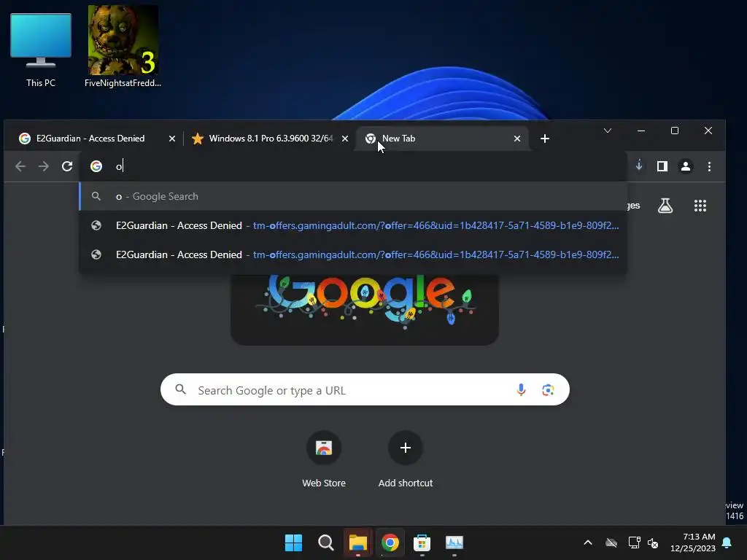Open Microsoft Store from the taskbar
Screen dimensions: 747x560
[422, 542]
